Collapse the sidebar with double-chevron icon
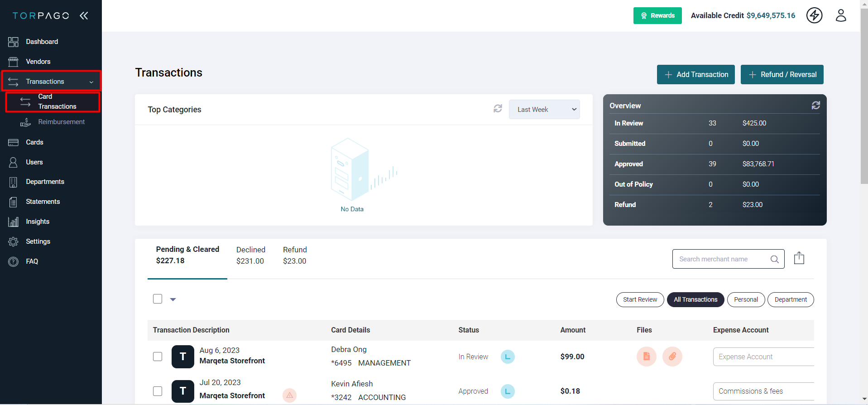868x405 pixels. coord(84,16)
